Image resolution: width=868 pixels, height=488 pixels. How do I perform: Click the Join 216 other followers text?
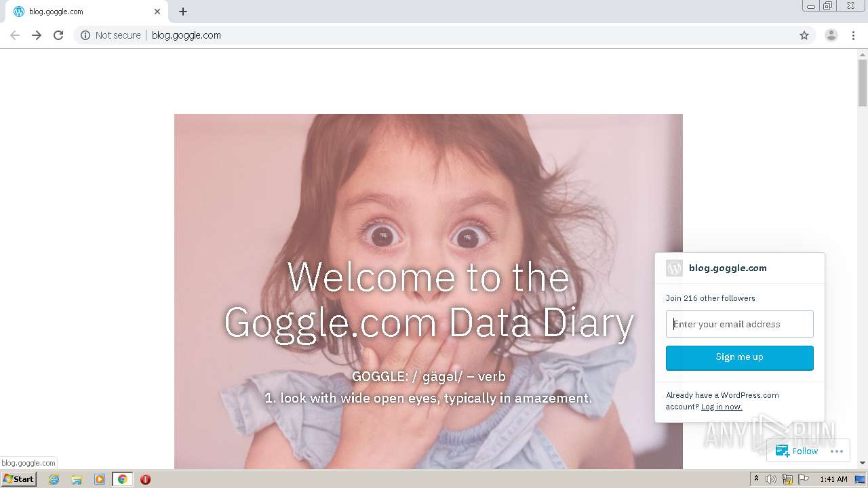coord(710,298)
